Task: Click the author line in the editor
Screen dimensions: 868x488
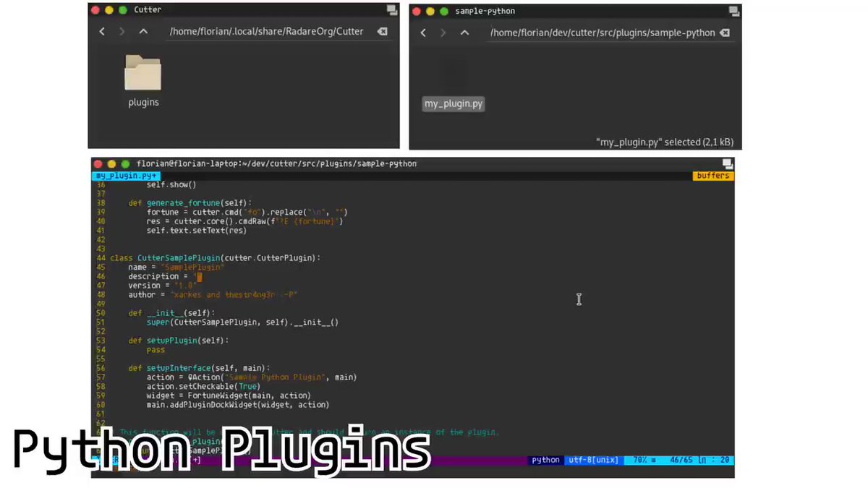Action: coord(213,295)
